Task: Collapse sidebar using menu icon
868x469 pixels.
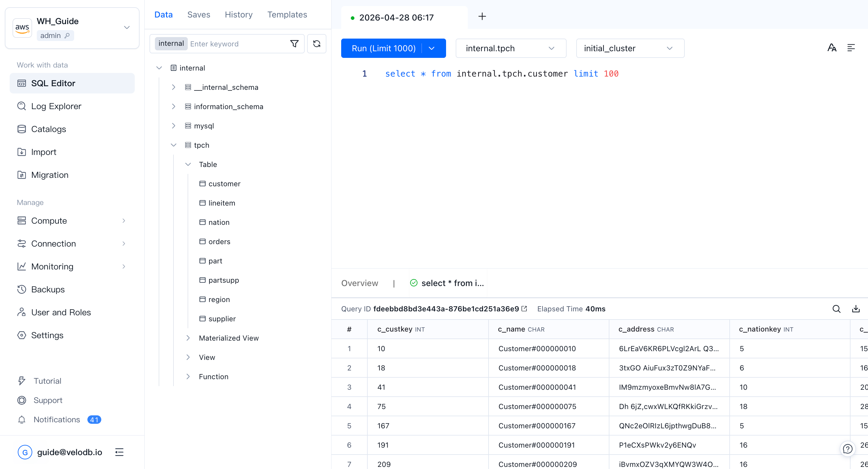Action: [119, 452]
